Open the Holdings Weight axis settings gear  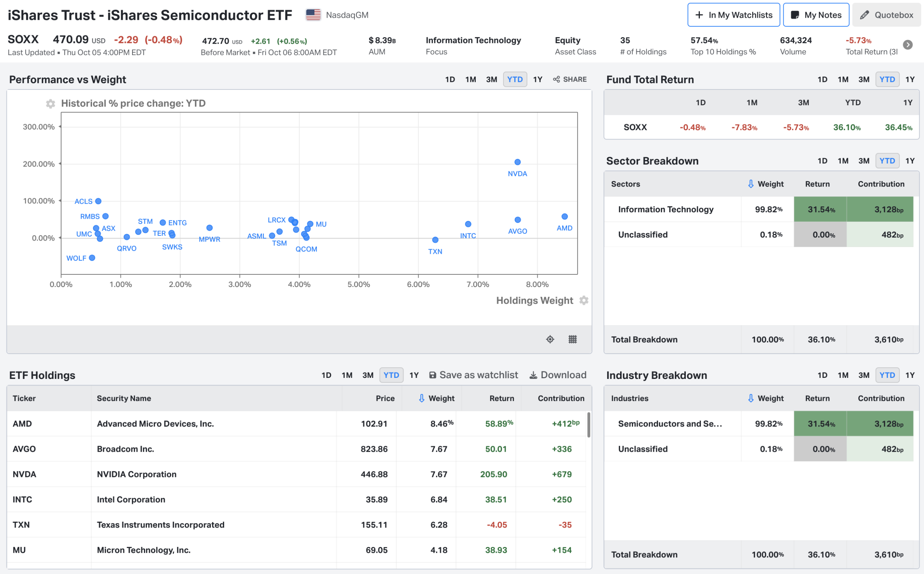click(x=584, y=300)
